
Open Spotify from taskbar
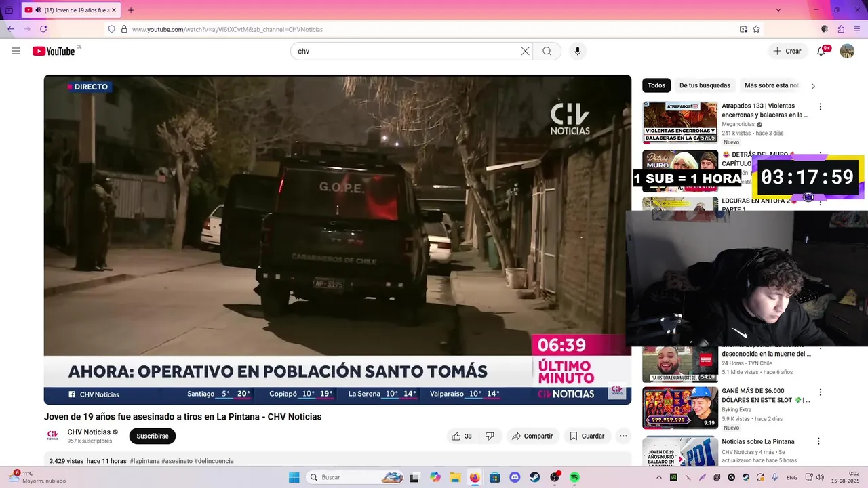click(x=574, y=477)
